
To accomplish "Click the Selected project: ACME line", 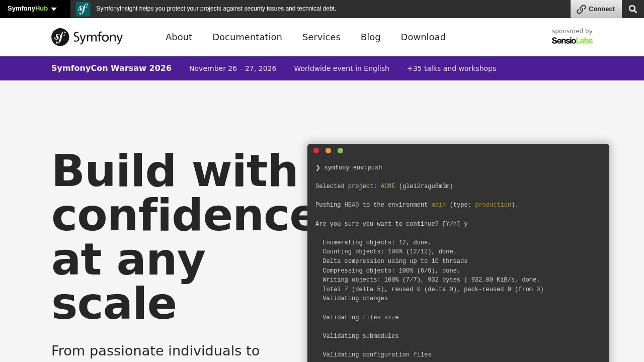I will click(384, 186).
